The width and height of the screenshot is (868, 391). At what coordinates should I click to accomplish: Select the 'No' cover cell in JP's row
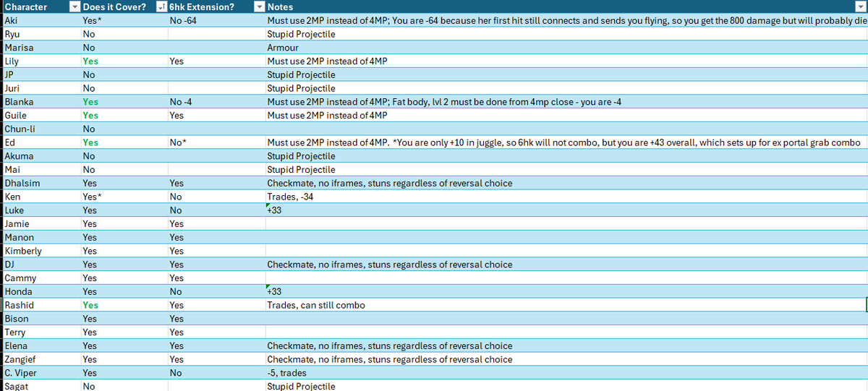click(123, 74)
